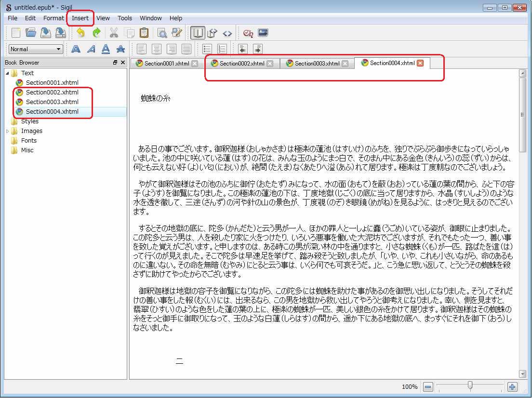Insert a chapter break

pyautogui.click(x=248, y=33)
